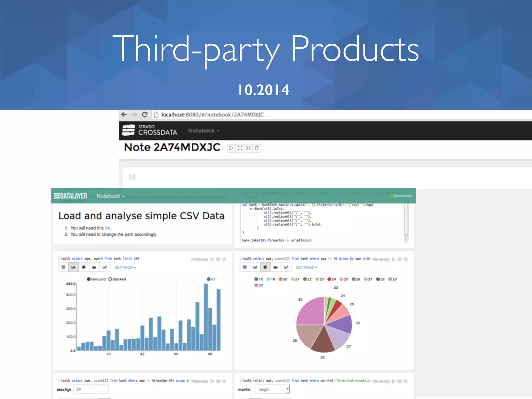Switch age<=30 query result to table view
This screenshot has width=532, height=399.
tap(245, 267)
